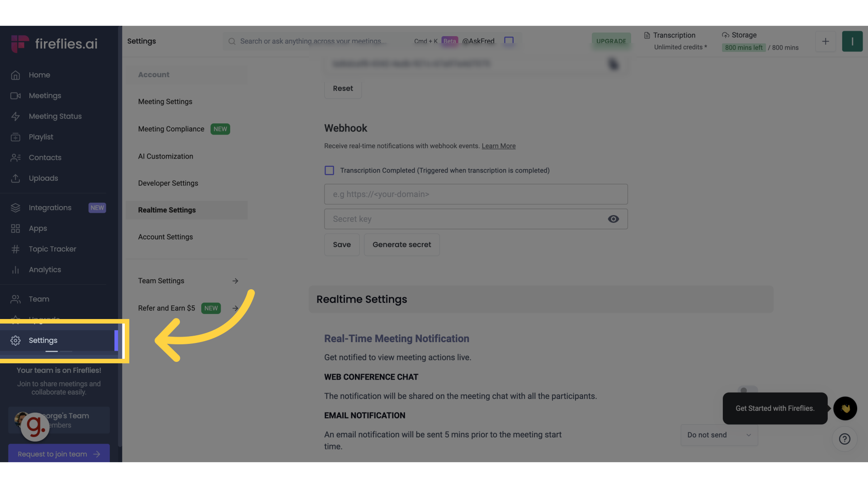Click the Generate secret button

(401, 244)
